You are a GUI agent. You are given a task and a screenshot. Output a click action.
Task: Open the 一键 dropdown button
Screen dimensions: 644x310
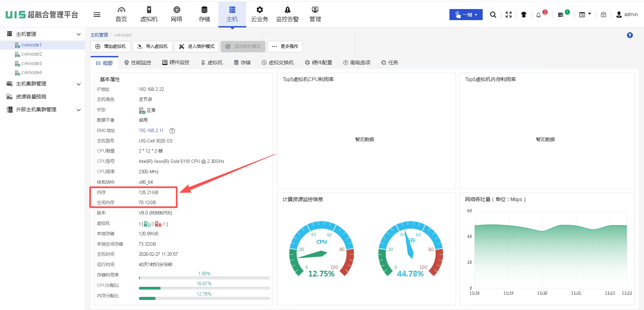(x=466, y=15)
